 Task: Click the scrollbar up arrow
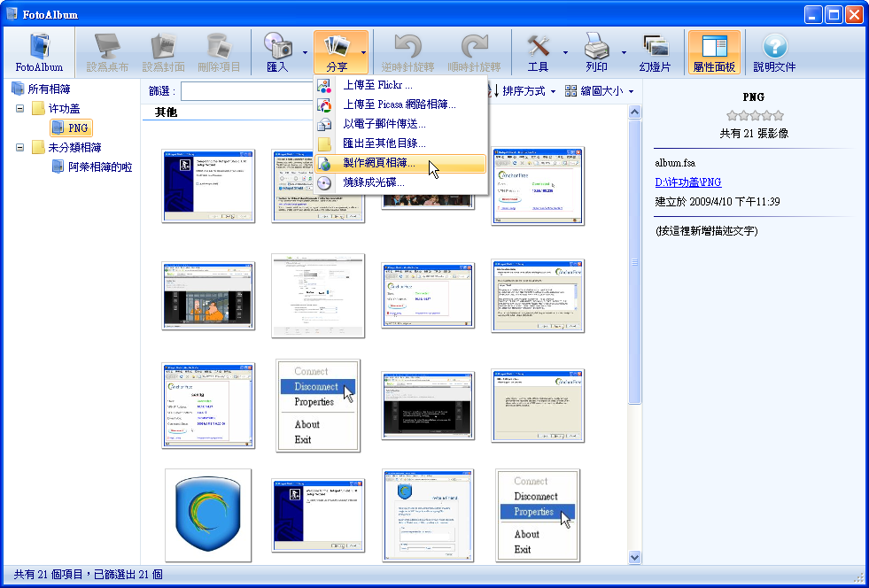(x=634, y=112)
